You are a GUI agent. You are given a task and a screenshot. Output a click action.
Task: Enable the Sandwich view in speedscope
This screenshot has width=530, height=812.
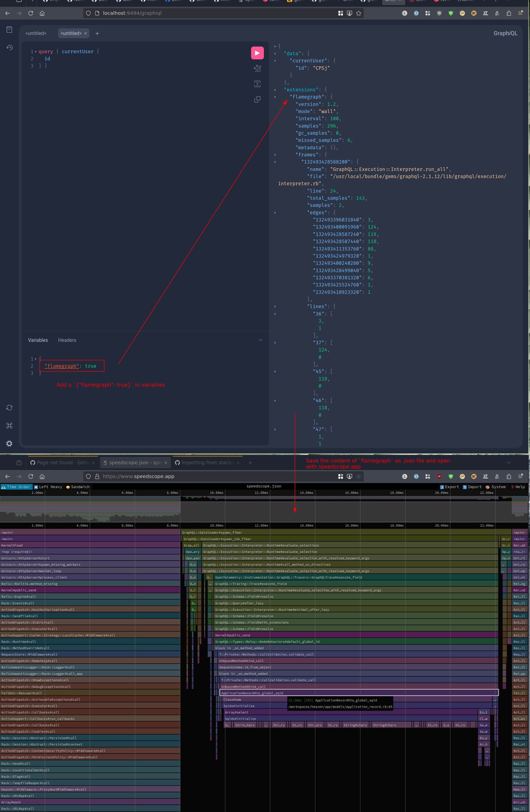point(77,487)
